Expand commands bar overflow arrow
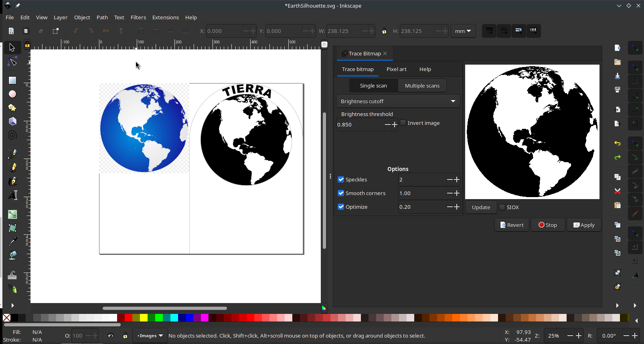This screenshot has width=644, height=344. (618, 305)
